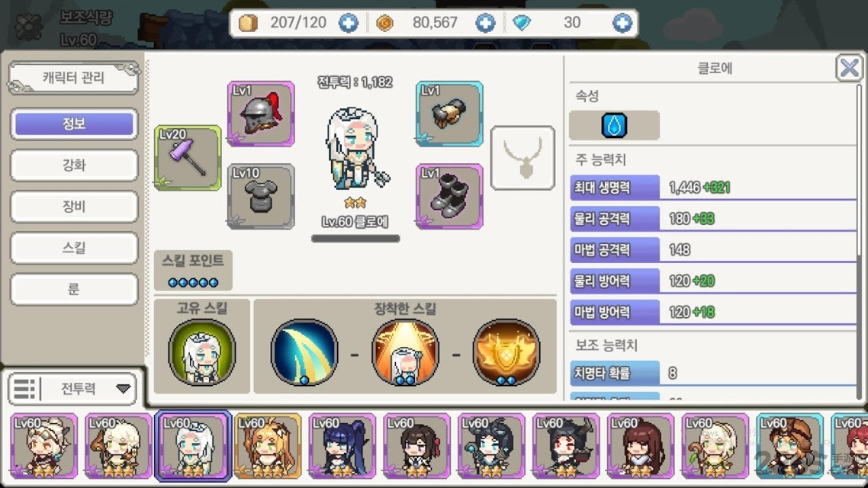The width and height of the screenshot is (868, 488).
Task: Toggle the list view icon beside 전투력
Action: point(24,389)
